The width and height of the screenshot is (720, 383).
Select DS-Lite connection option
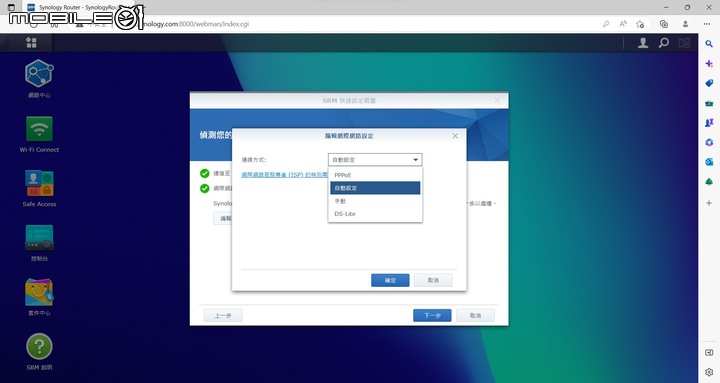click(375, 214)
